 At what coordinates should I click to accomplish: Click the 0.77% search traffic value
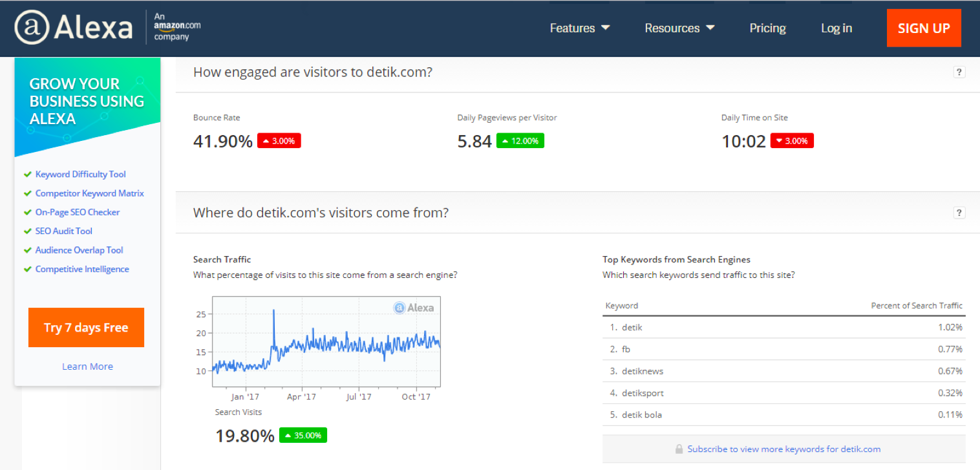950,349
